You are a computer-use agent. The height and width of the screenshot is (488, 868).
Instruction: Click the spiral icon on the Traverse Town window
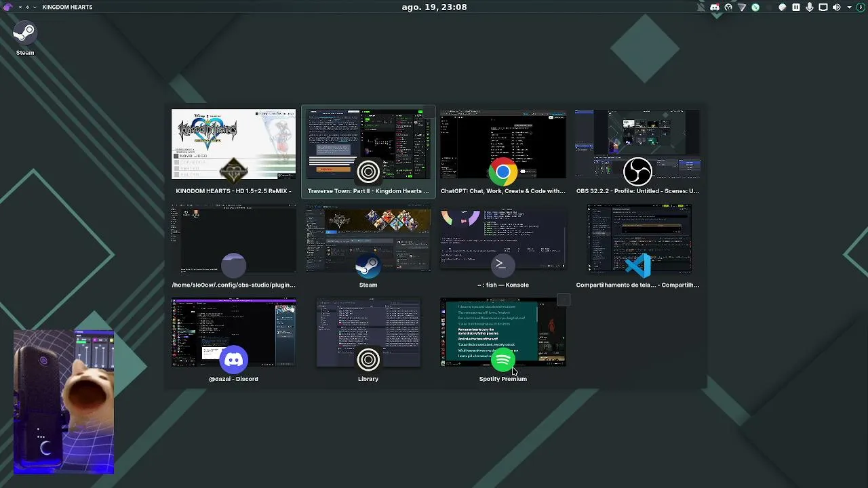(368, 172)
